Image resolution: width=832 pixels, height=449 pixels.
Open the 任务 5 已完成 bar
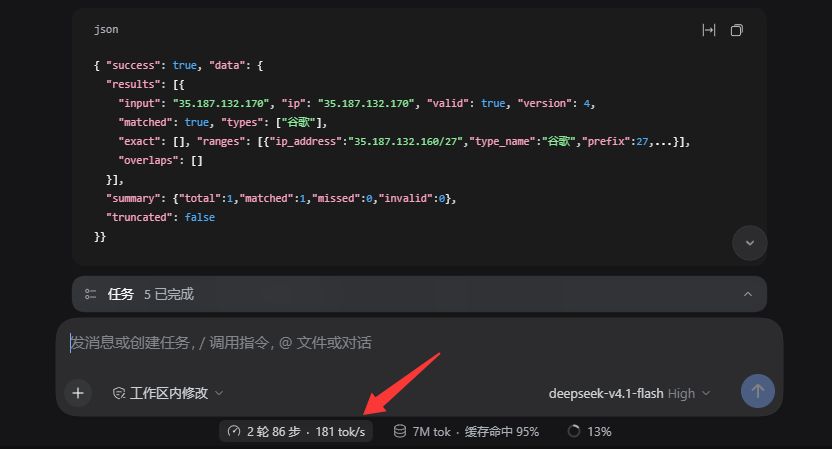pyautogui.click(x=419, y=294)
